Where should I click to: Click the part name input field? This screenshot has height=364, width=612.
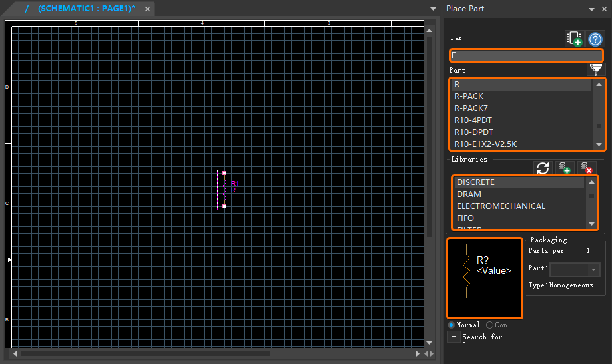[525, 55]
